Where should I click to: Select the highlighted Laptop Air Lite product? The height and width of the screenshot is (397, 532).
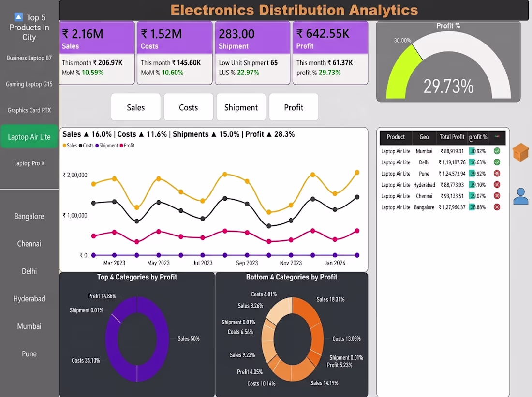pos(29,137)
